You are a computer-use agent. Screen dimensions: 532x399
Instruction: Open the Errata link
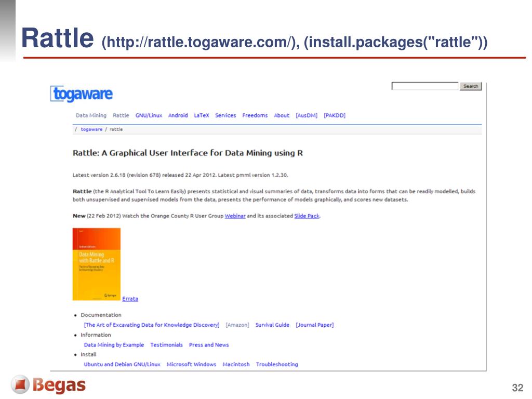tap(130, 299)
